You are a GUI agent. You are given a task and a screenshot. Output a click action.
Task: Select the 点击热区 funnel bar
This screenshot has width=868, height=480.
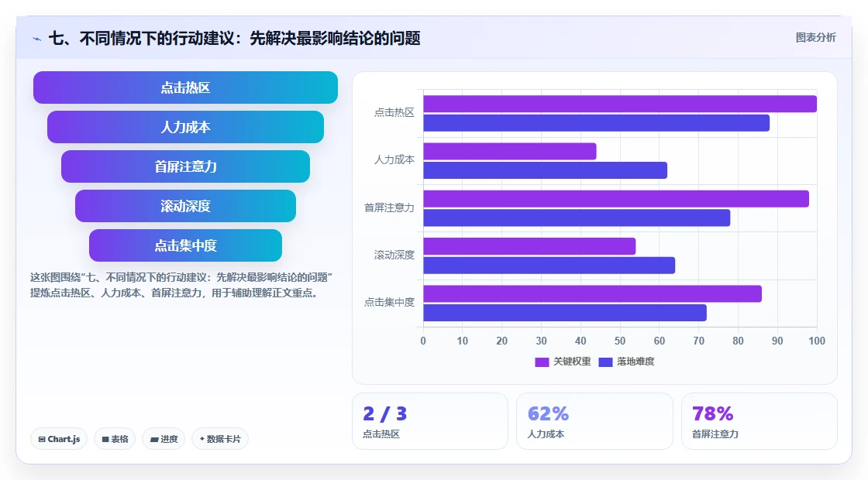pyautogui.click(x=185, y=87)
